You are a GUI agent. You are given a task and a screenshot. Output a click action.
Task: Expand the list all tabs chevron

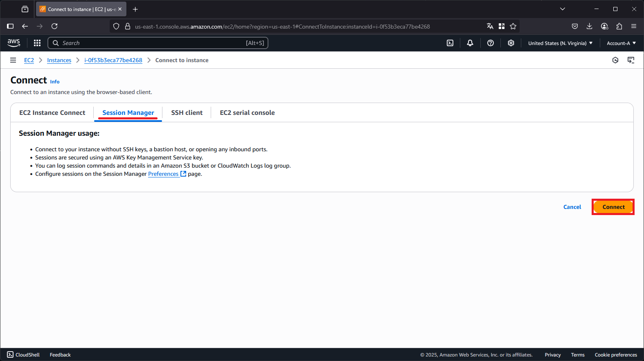coord(563,9)
